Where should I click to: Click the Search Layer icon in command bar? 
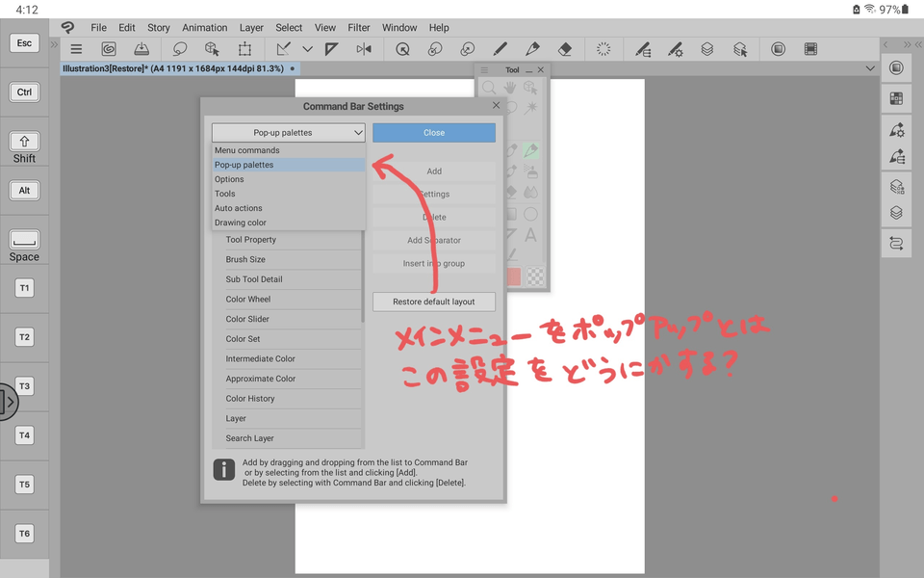[x=740, y=49]
